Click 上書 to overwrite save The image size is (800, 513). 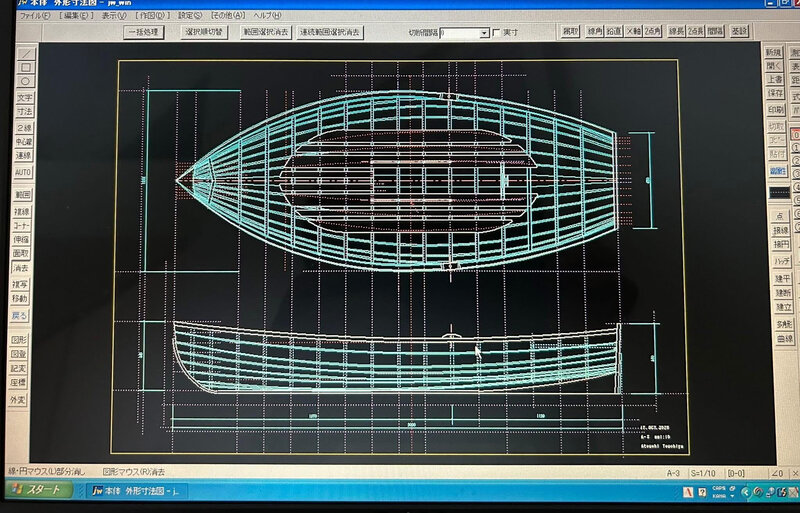(774, 79)
